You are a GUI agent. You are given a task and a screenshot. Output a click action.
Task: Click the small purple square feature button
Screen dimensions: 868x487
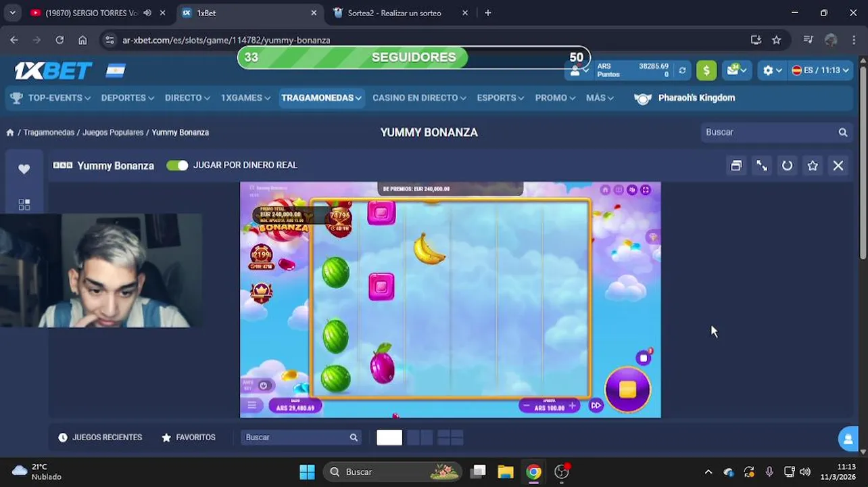[643, 358]
